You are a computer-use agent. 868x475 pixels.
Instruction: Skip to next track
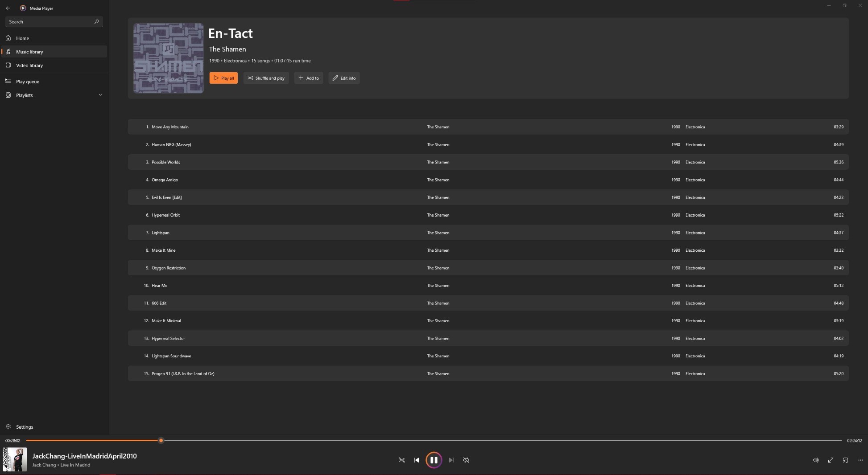[451, 460]
